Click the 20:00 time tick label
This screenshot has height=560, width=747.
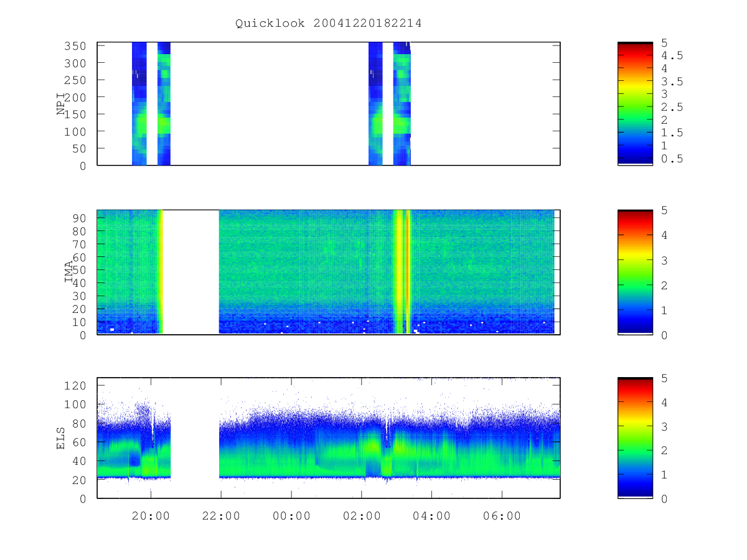(x=151, y=516)
